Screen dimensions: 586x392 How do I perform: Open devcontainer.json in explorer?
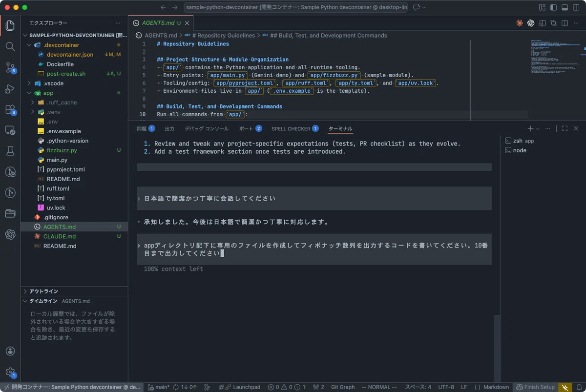coord(70,55)
